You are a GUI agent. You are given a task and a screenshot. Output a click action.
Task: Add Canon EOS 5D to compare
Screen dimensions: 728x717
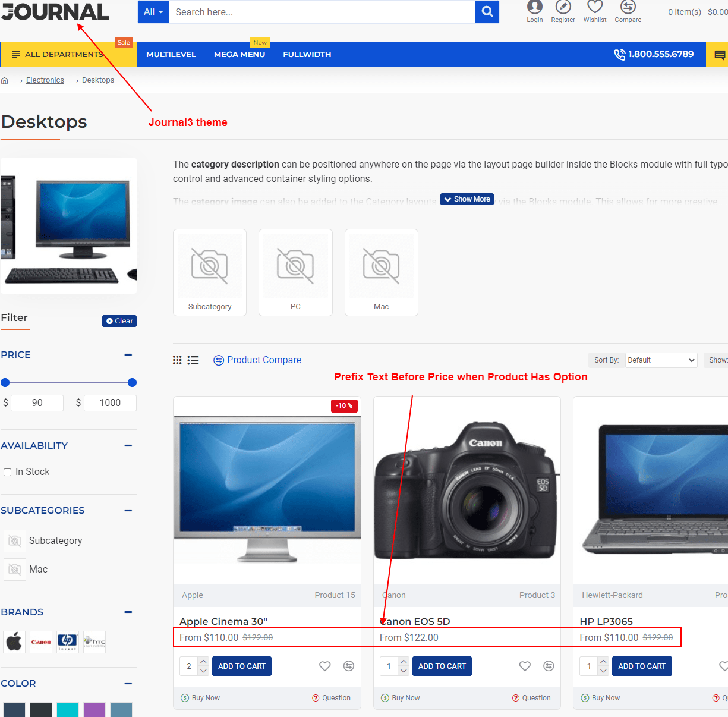coord(549,666)
